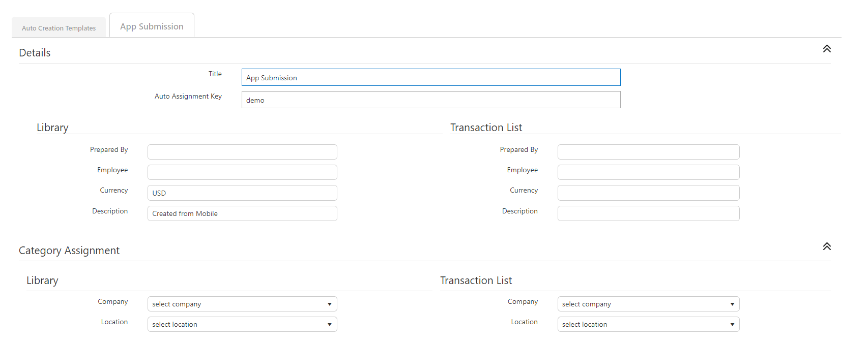Click Transaction List Currency field
The image size is (868, 343).
click(648, 193)
